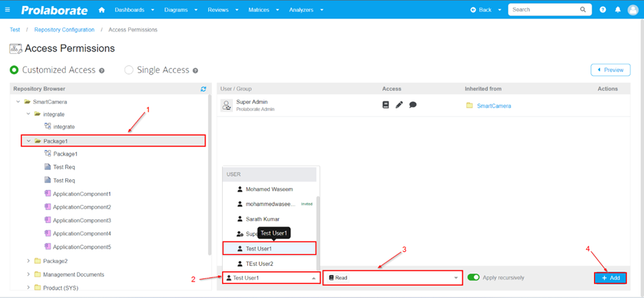The width and height of the screenshot is (644, 298).
Task: Click the Package2 folder icon
Action: pos(38,260)
